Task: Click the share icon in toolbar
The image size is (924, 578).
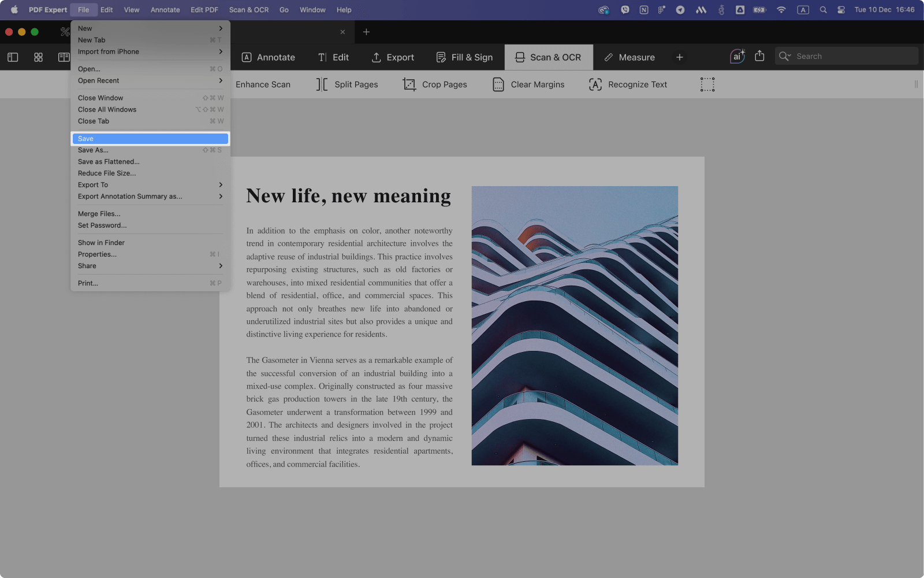Action: (759, 56)
